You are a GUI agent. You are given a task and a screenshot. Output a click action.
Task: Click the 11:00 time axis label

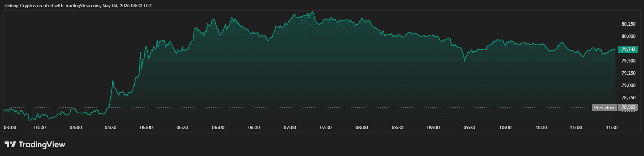(576, 128)
